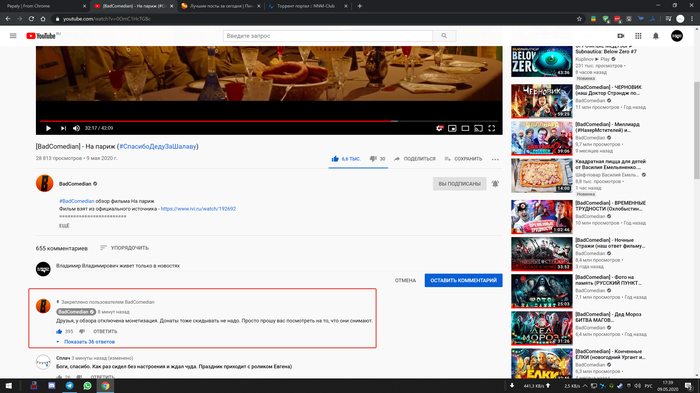Like the video with thumbs up
700x393 pixels.
pyautogui.click(x=346, y=159)
